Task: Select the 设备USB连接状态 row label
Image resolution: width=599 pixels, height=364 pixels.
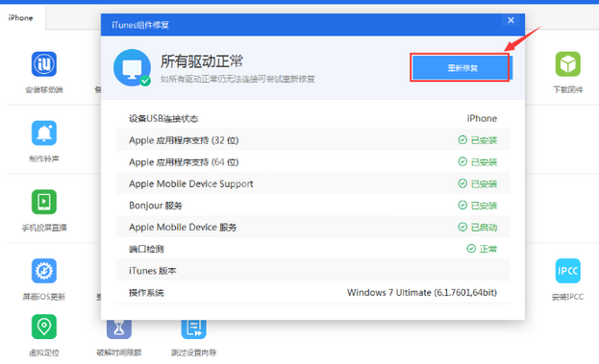Action: click(x=163, y=119)
